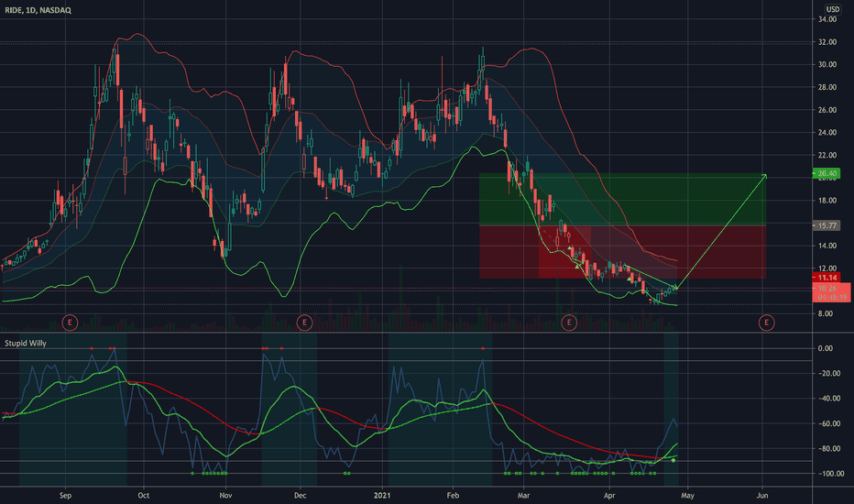The image size is (854, 504).
Task: Click the Stupid Willy indicator title
Action: tap(26, 344)
